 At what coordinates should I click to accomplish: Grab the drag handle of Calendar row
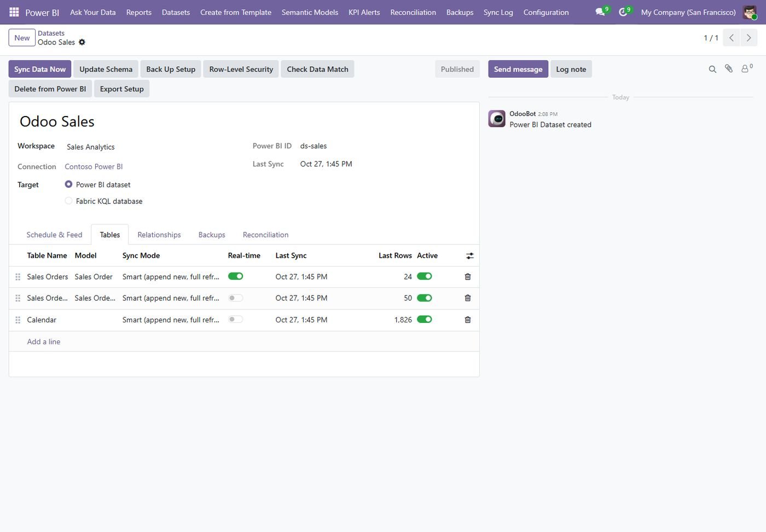coord(18,320)
